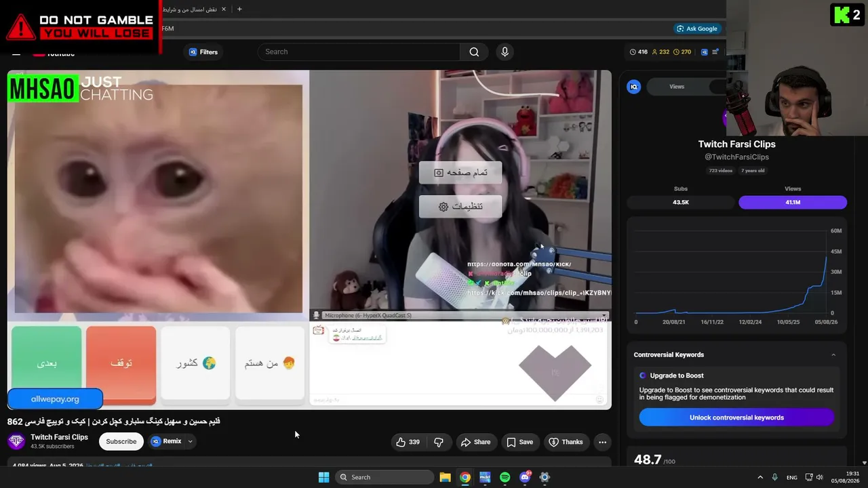Screen dimensions: 868x488
Task: Collapse the Controversial Keywords section
Action: (833, 354)
